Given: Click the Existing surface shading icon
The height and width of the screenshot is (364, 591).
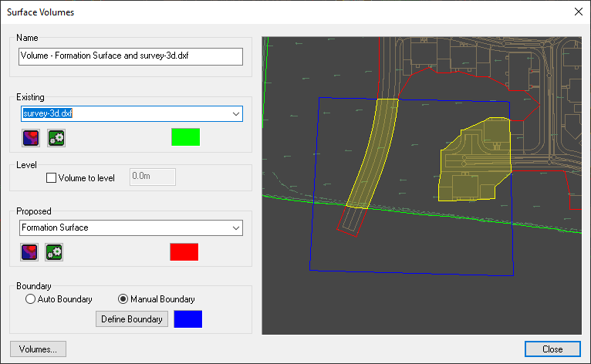Looking at the screenshot, I should click(32, 138).
